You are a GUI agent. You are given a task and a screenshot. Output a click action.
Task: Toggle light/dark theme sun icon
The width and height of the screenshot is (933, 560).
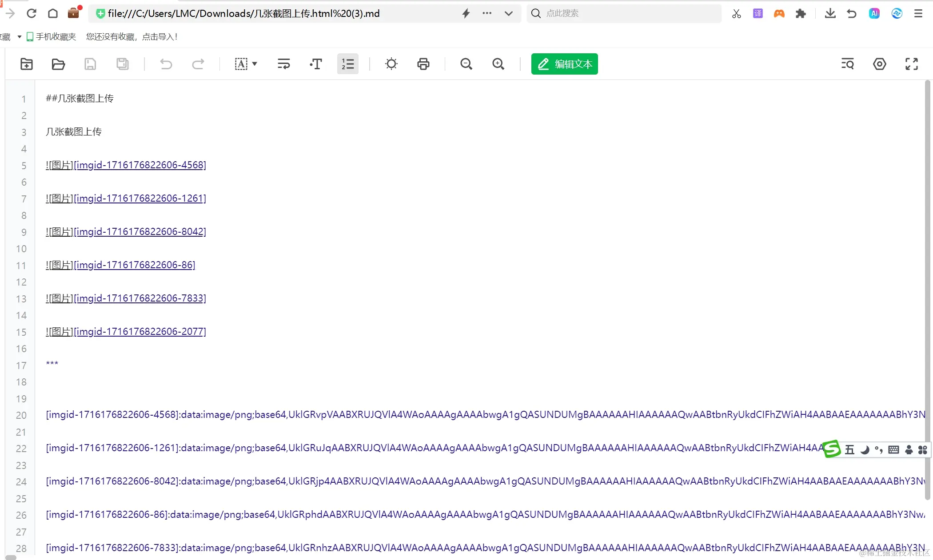pyautogui.click(x=391, y=64)
